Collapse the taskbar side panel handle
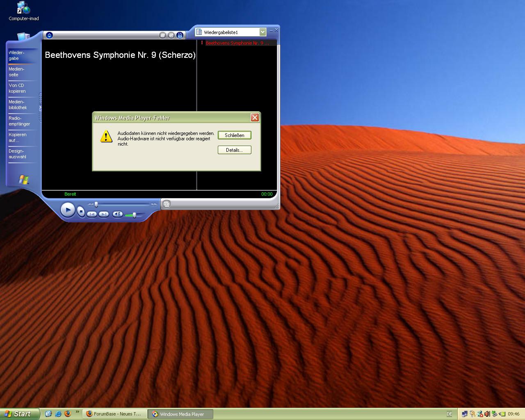Viewport: 525px width, 420px height. 40,107
